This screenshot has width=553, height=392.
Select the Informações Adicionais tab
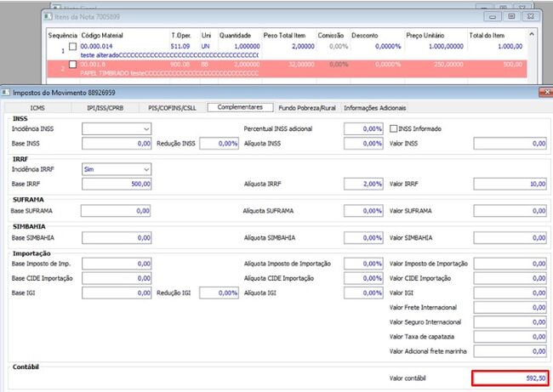(x=375, y=108)
